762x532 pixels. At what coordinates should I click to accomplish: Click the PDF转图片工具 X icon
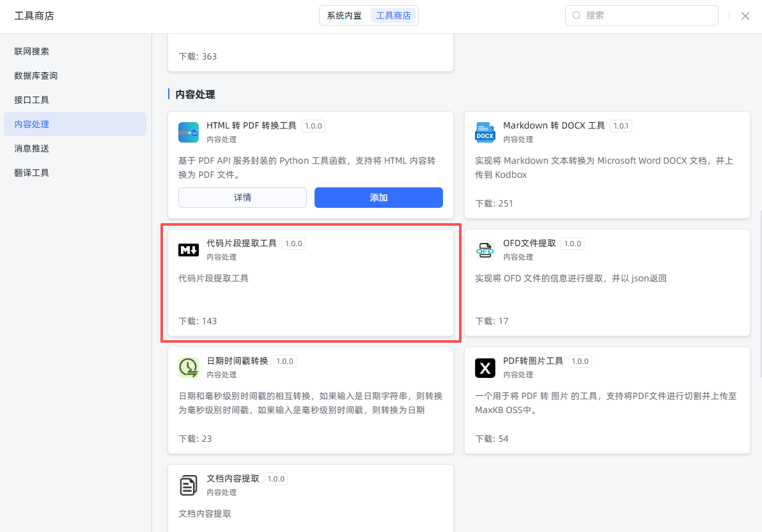(485, 368)
